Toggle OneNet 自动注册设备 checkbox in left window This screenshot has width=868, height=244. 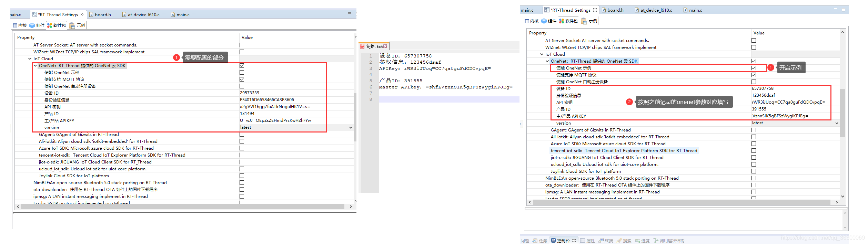(242, 86)
